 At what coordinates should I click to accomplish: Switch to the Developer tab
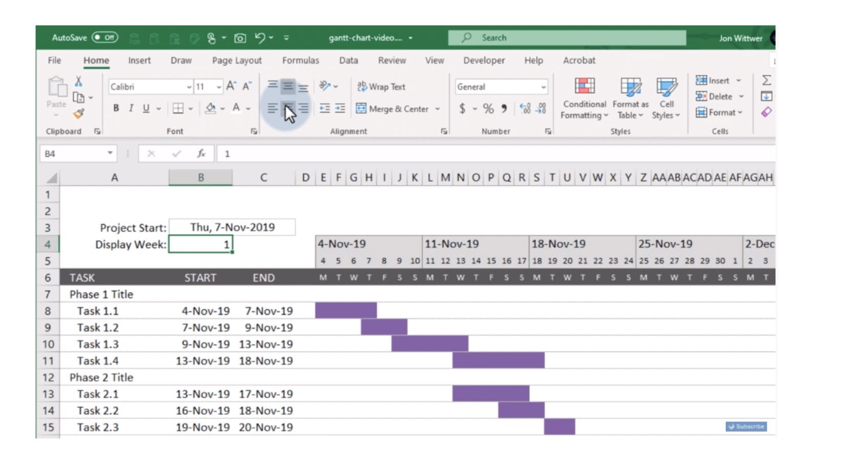[x=484, y=60]
